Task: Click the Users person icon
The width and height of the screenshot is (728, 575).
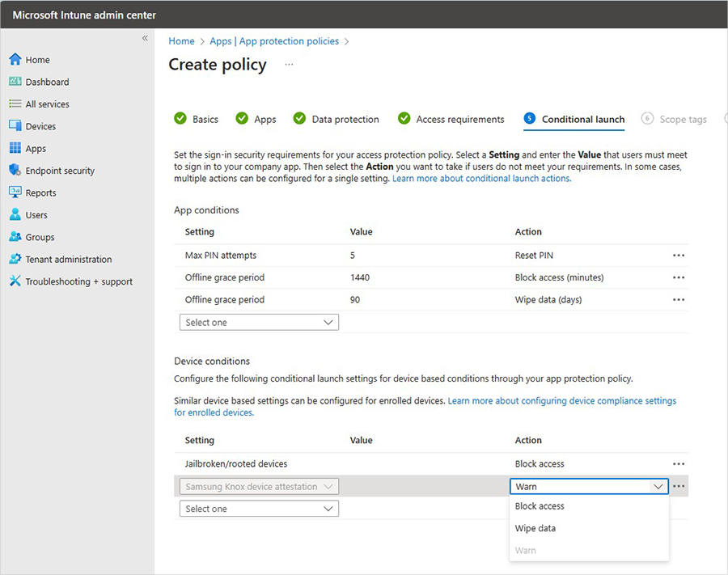Action: pos(15,214)
